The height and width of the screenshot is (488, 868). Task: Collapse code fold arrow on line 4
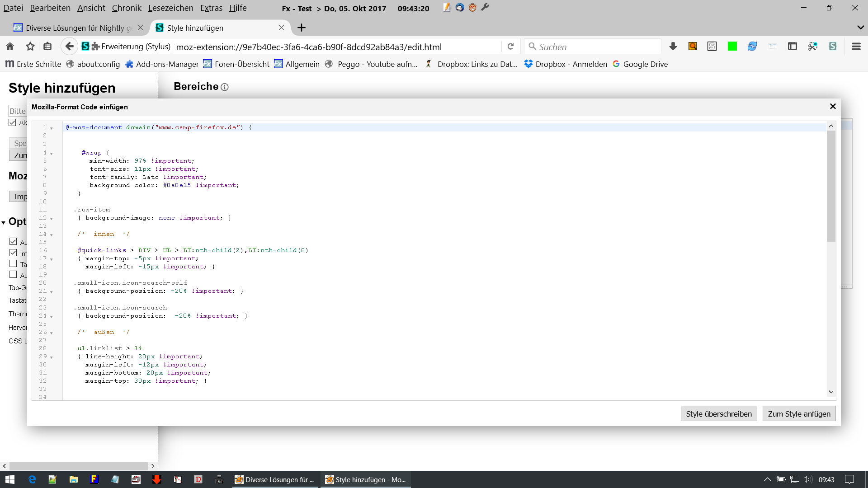point(52,153)
